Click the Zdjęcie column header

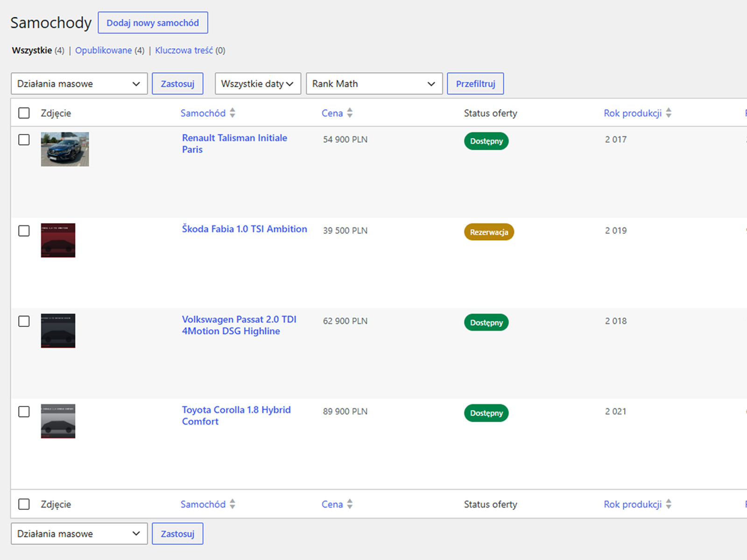pos(56,113)
